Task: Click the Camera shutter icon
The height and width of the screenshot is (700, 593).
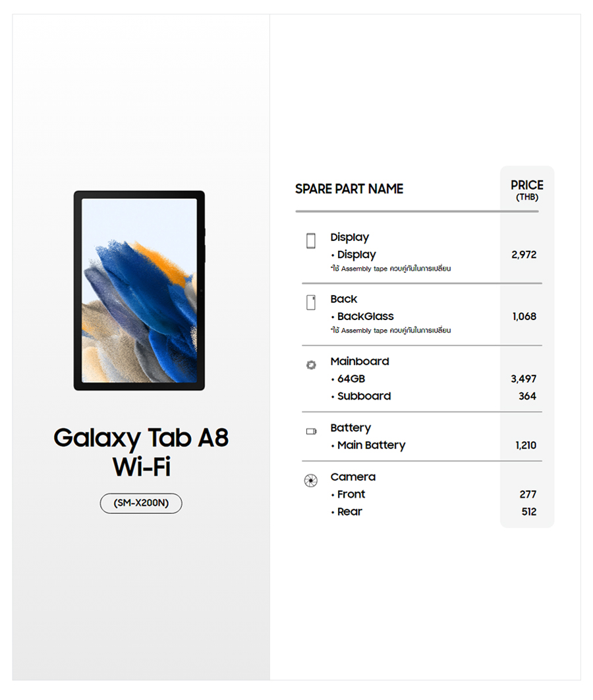Action: point(311,481)
